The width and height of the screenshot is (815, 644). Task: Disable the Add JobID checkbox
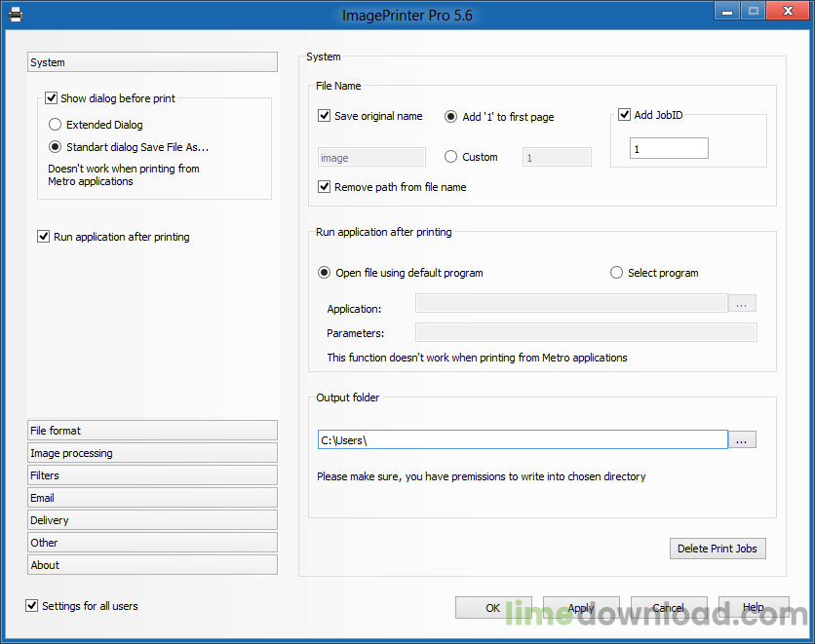point(625,115)
